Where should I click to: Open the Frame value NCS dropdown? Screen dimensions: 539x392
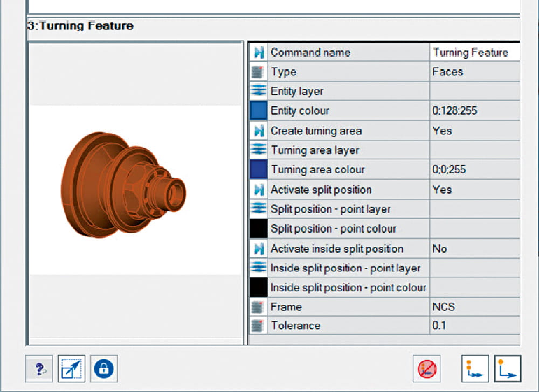tap(475, 307)
